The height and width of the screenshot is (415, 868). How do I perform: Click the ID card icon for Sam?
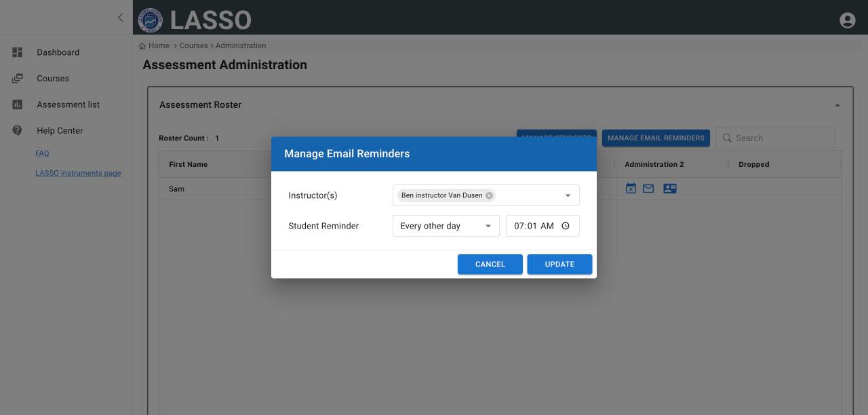pos(670,189)
